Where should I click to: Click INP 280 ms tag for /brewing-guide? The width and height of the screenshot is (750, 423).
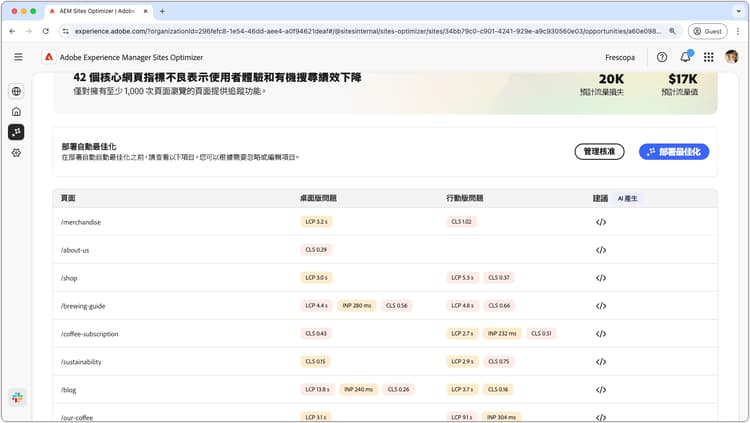click(356, 305)
